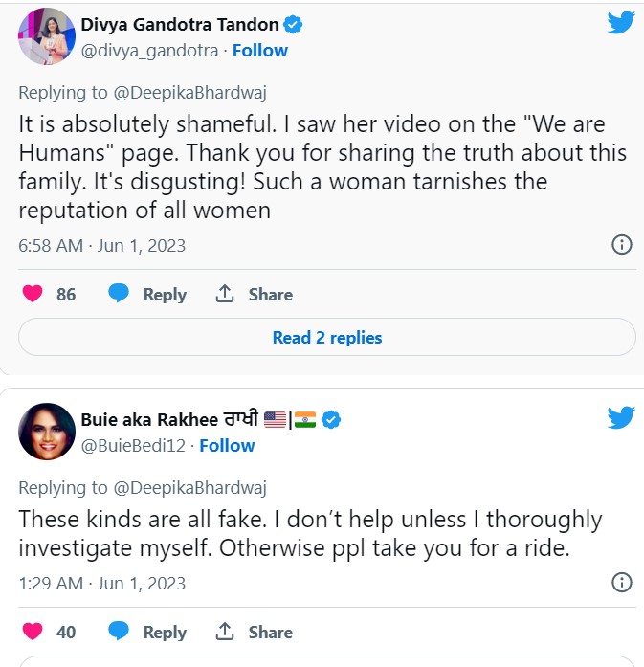Click the Twitter bird icon on Divya's tweet
This screenshot has width=644, height=667.
(621, 23)
